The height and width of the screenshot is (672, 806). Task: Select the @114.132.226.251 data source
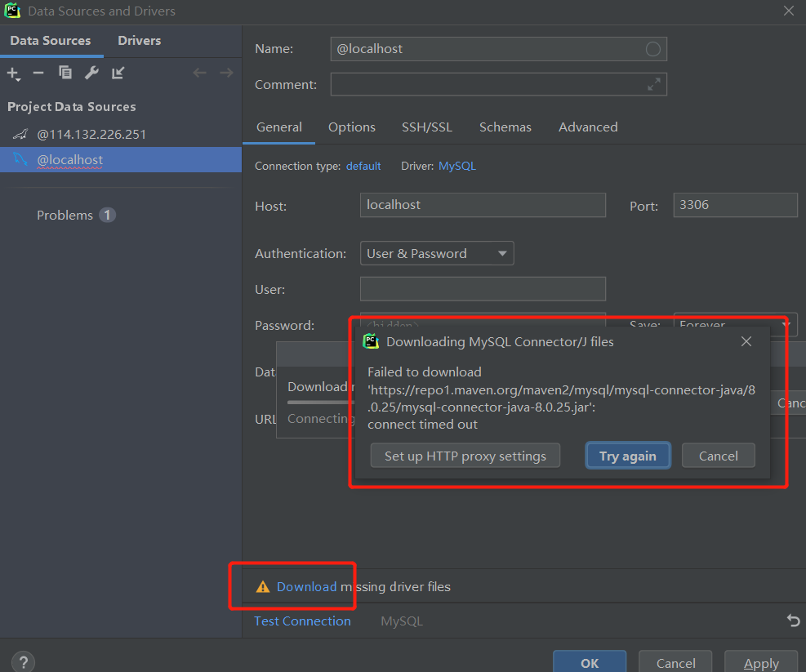(x=121, y=134)
